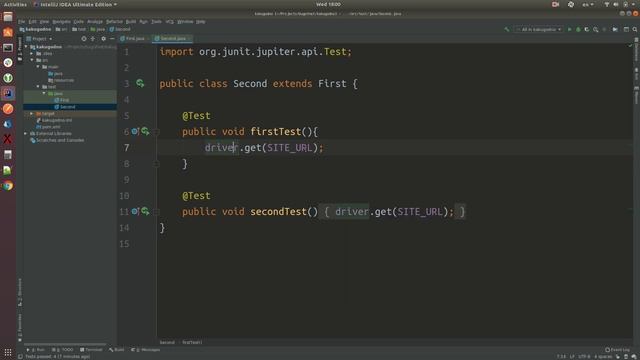Collapse the main folder
This screenshot has width=640, height=360.
(x=38, y=67)
